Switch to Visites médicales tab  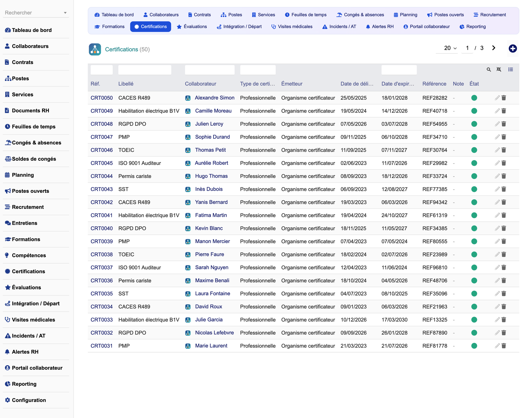[292, 27]
